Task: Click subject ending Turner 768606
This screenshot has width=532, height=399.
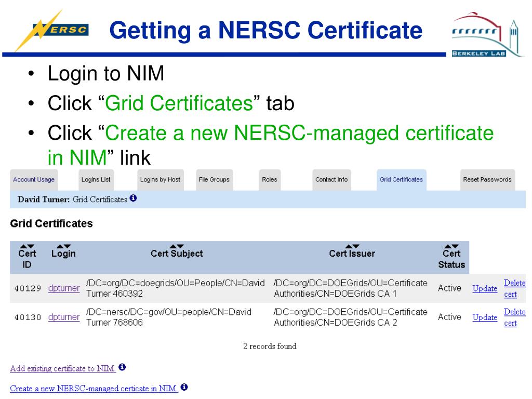Action: (169, 317)
